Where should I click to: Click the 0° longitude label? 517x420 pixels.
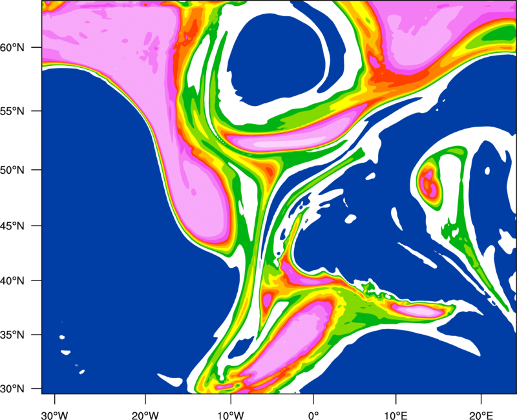tap(313, 415)
